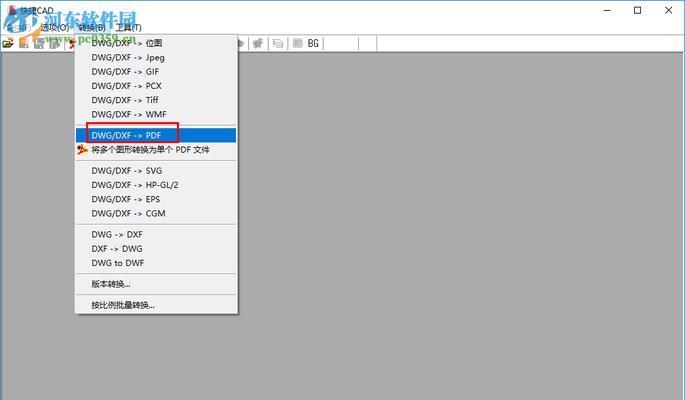685x400 pixels.
Task: Choose DWG/DXF -> GIF conversion
Action: click(156, 72)
